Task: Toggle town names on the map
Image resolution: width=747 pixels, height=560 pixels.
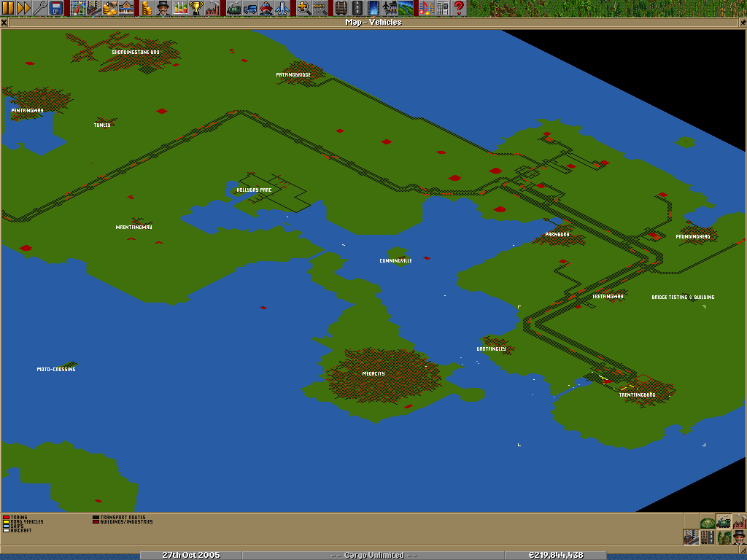Action: [x=692, y=537]
